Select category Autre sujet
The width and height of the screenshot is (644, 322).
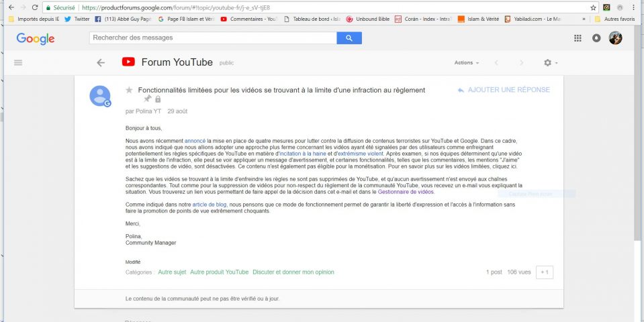tap(172, 272)
